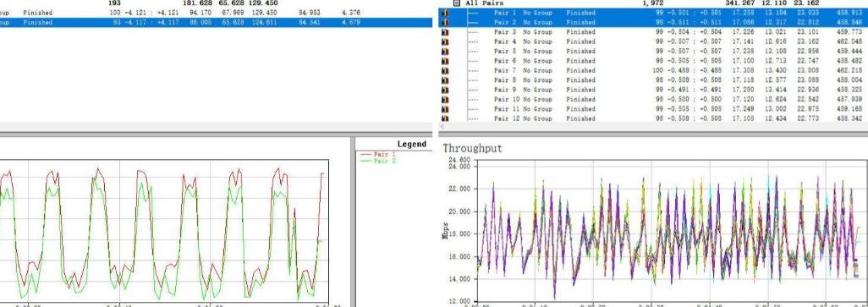Click the endpoint pair icon for Pair 5
Image resolution: width=868 pixels, height=307 pixels.
(x=444, y=52)
